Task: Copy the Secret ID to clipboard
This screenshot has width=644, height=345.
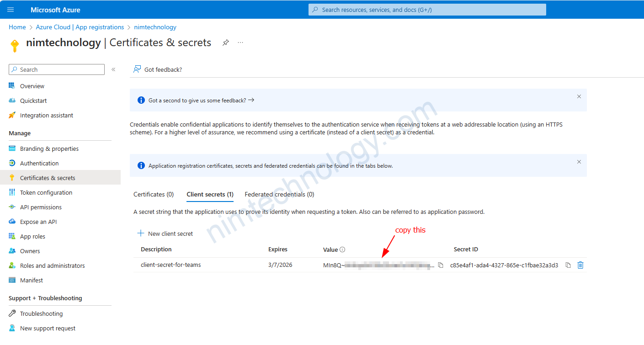Action: click(x=568, y=265)
